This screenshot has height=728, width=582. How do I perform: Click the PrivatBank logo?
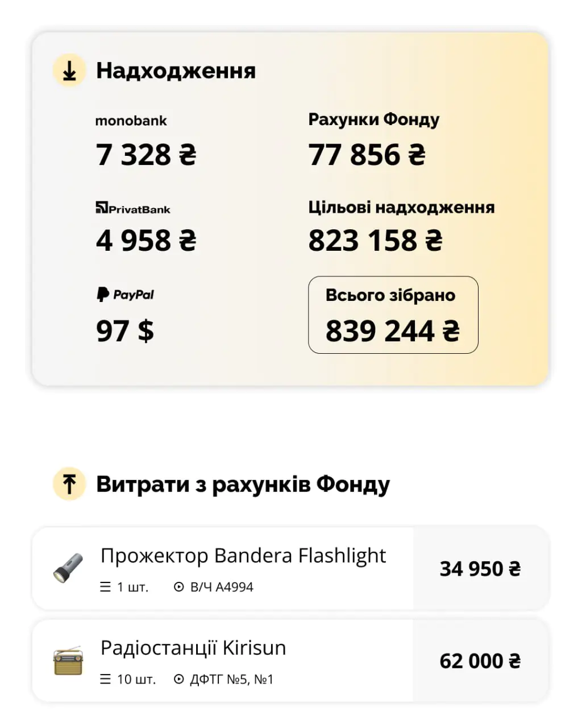click(x=133, y=208)
